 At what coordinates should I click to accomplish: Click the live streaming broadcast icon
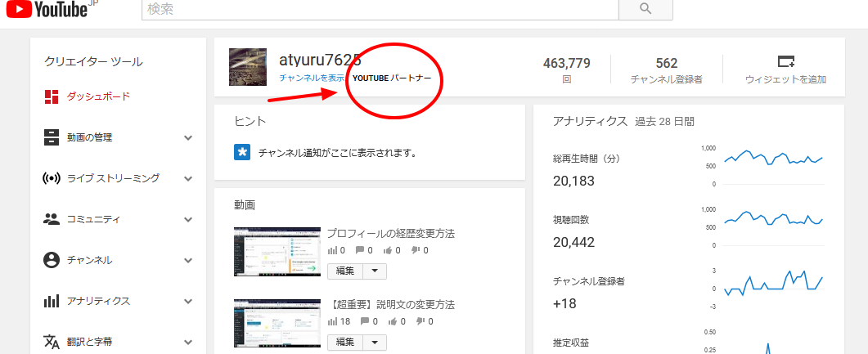[52, 178]
